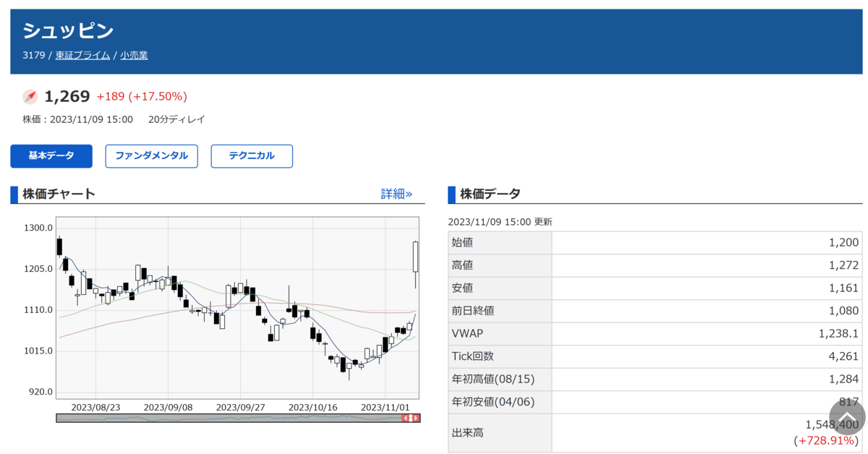Follow the 小売業 sector link
868x454 pixels.
(134, 55)
